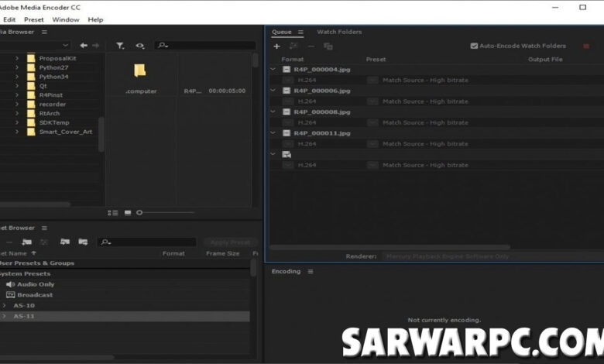Open the Encoding panel menu icon
604x364 pixels.
tap(311, 272)
